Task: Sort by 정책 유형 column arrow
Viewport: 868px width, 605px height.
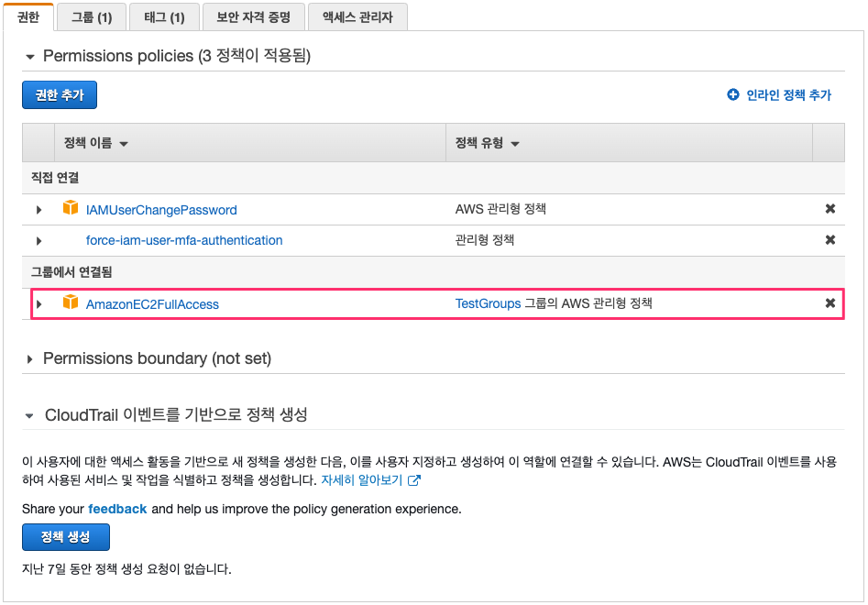Action: (x=515, y=144)
